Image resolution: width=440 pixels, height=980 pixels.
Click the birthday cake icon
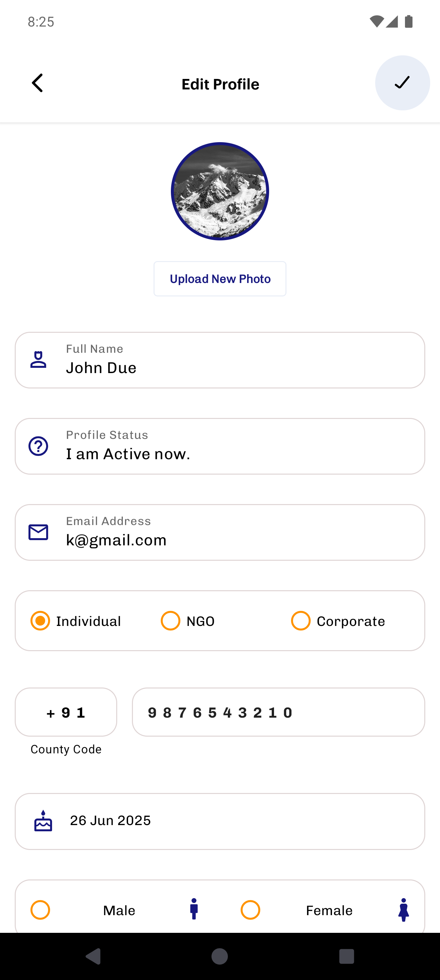tap(43, 820)
